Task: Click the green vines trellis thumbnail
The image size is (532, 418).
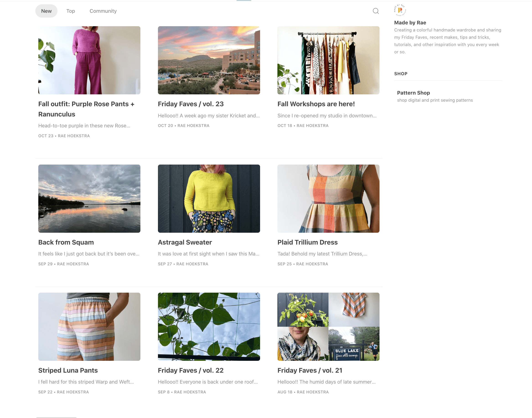Action: (209, 326)
